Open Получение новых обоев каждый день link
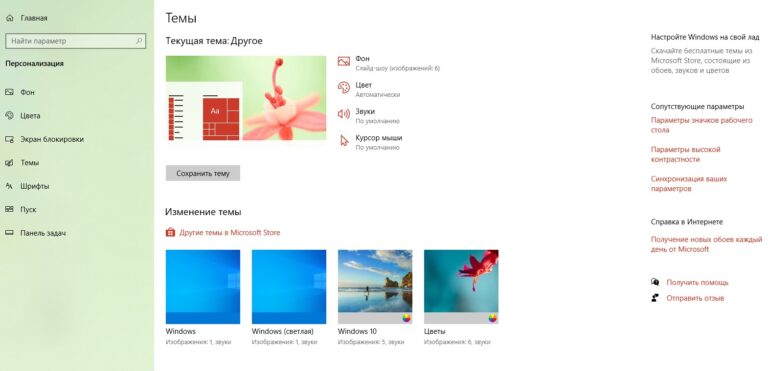This screenshot has height=371, width=768. pyautogui.click(x=706, y=244)
